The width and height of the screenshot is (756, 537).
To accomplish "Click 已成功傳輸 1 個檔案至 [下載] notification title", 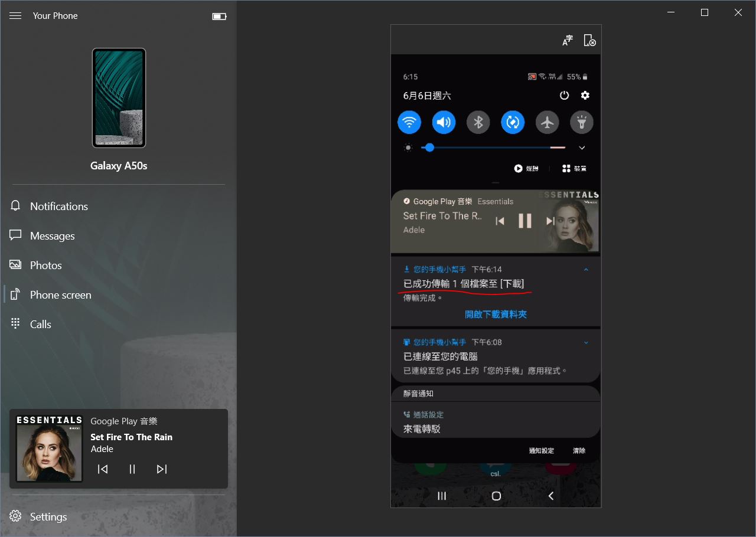I will [x=464, y=284].
